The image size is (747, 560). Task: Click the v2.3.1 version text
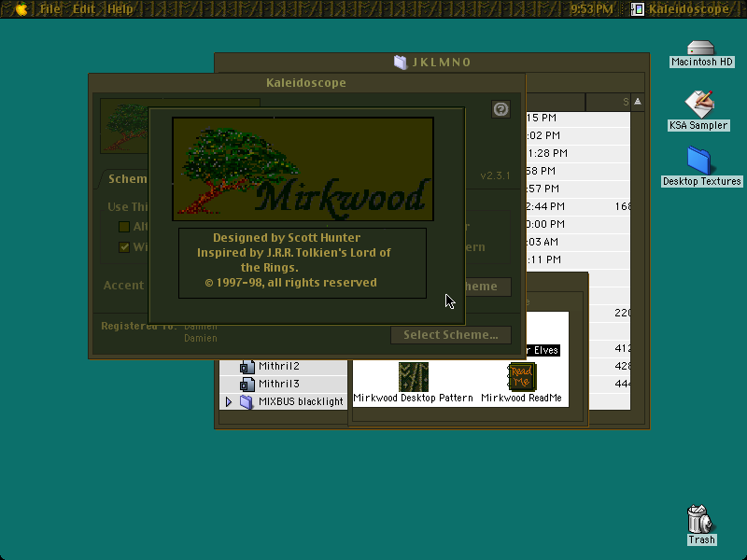point(495,175)
